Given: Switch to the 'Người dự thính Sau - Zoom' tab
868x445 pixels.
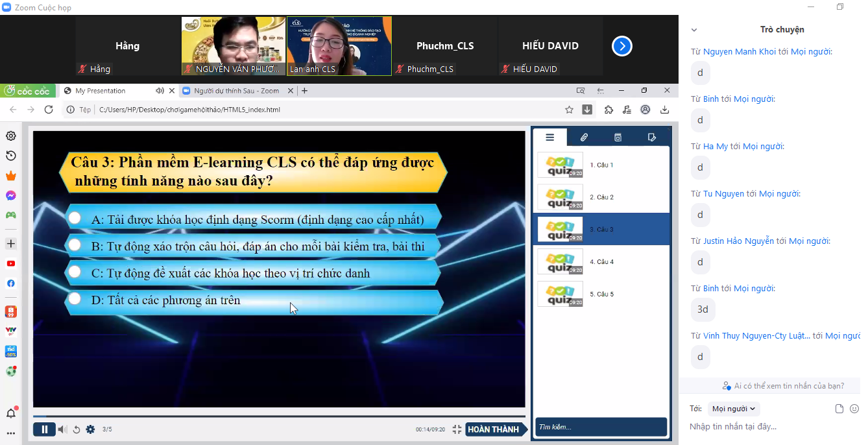Looking at the screenshot, I should click(x=234, y=90).
